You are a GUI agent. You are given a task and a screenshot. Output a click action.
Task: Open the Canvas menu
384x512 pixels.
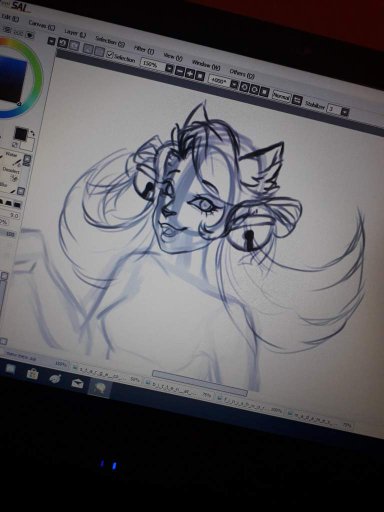coord(42,25)
